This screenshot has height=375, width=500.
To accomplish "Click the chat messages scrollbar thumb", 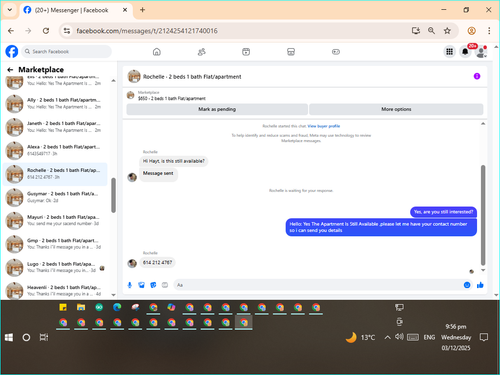I will [483, 215].
